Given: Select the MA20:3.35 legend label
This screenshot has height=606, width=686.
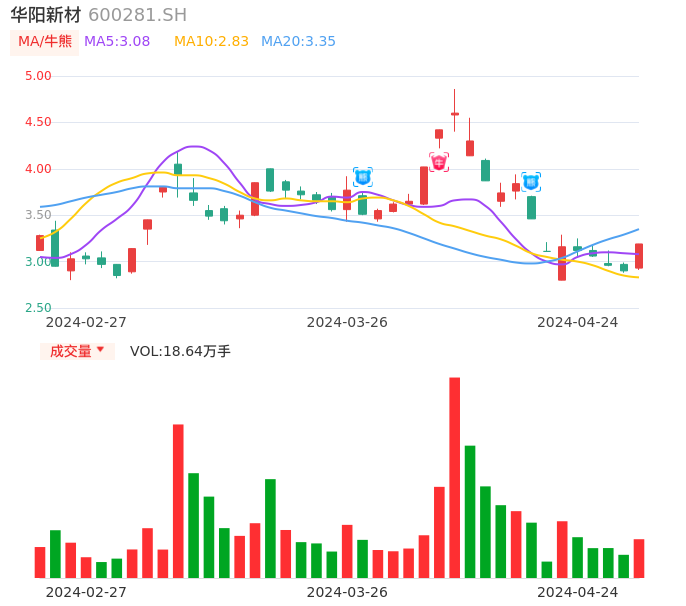Looking at the screenshot, I should pyautogui.click(x=298, y=42).
